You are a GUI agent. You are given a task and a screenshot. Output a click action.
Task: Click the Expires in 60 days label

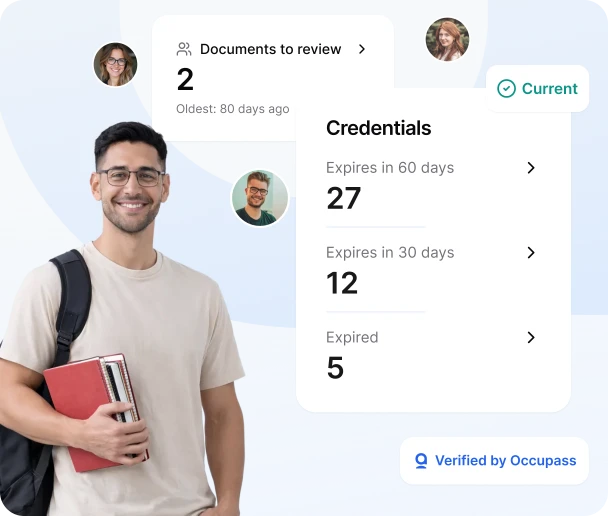point(390,168)
